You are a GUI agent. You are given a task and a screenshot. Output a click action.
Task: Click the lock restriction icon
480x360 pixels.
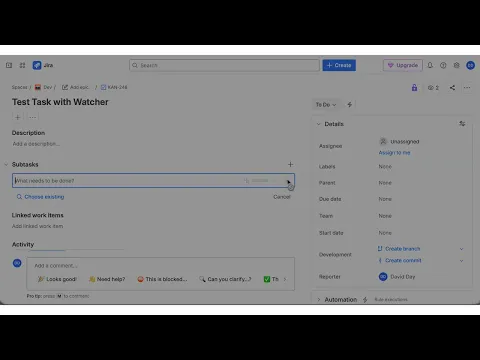pyautogui.click(x=414, y=88)
